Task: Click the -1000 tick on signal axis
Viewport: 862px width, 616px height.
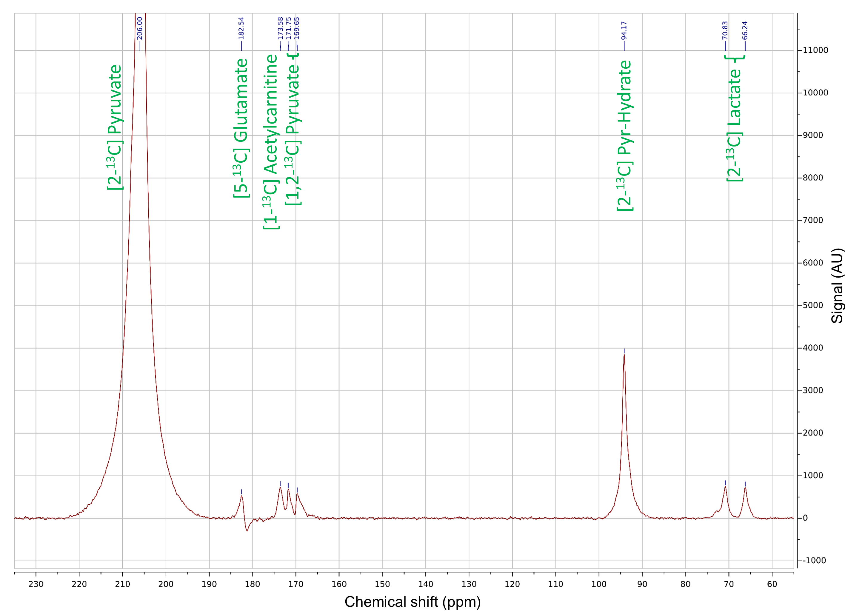Action: pyautogui.click(x=814, y=560)
